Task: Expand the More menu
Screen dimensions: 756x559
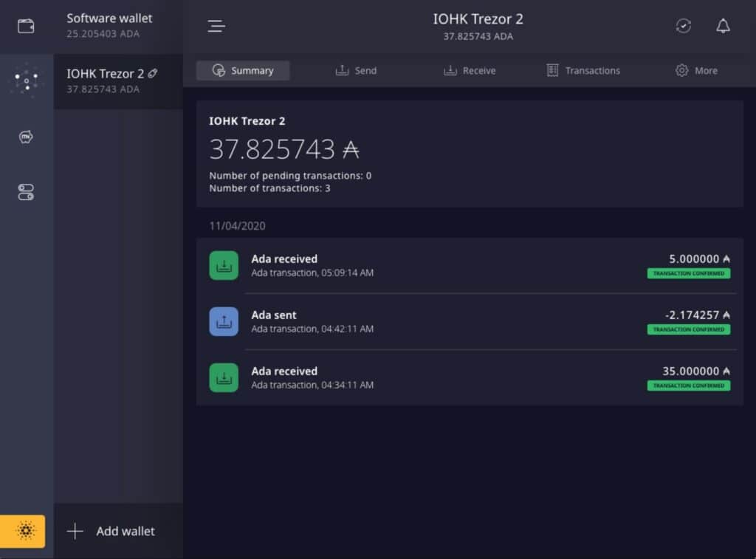Action: tap(696, 70)
